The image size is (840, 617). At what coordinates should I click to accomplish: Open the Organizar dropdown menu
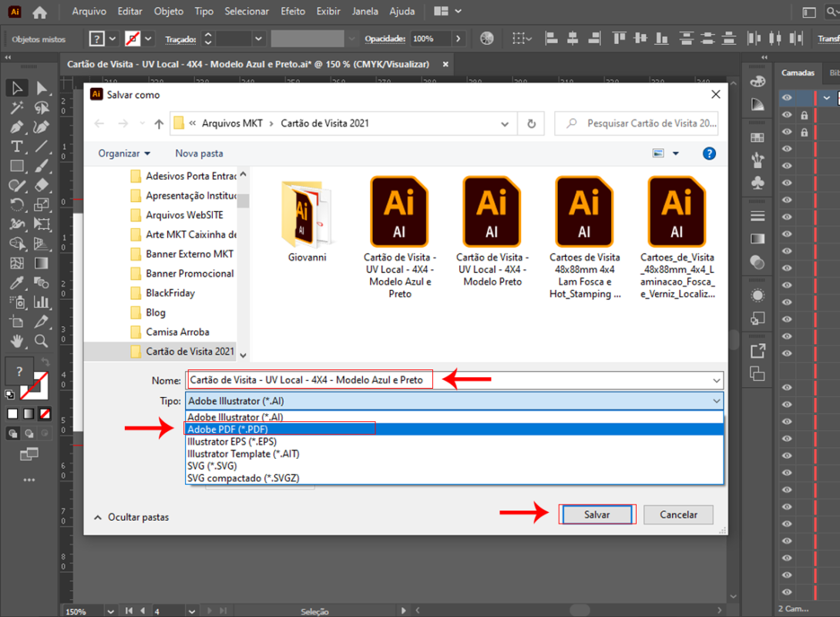click(x=124, y=153)
